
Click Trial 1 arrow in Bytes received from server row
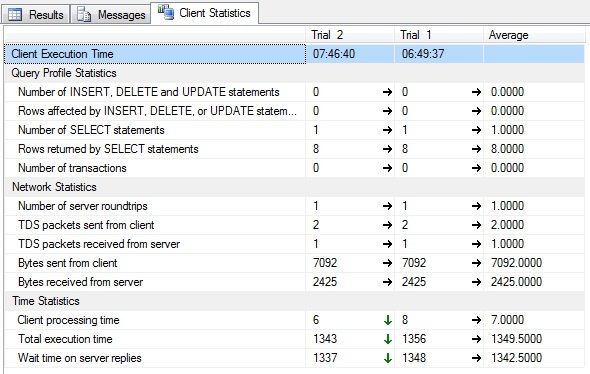point(476,282)
